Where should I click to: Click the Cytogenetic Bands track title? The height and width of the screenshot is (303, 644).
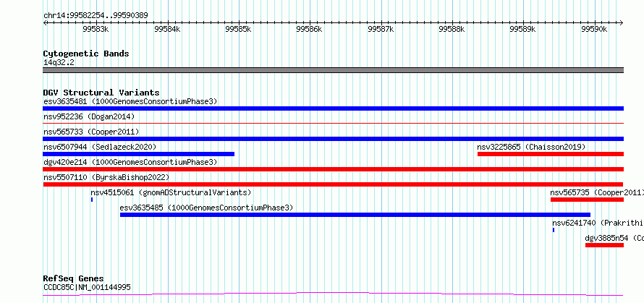(x=86, y=54)
